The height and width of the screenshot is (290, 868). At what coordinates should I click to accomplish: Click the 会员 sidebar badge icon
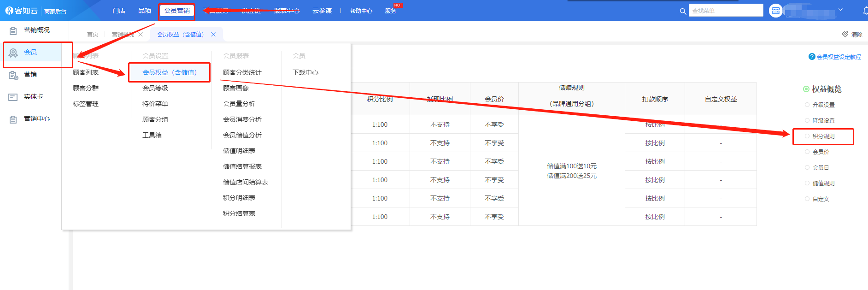[x=13, y=53]
